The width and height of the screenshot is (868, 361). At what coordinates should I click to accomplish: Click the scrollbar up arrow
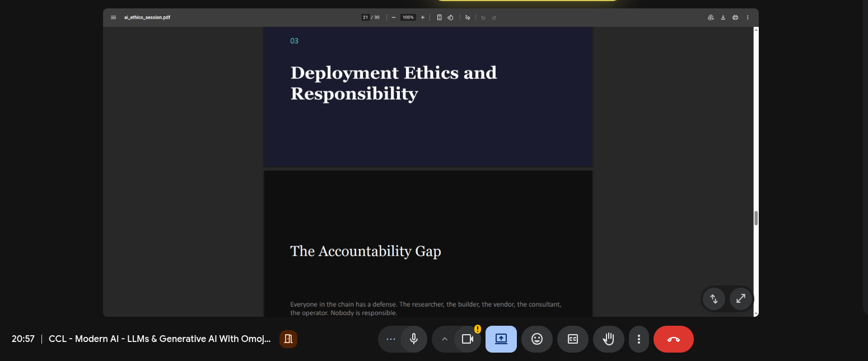click(756, 30)
